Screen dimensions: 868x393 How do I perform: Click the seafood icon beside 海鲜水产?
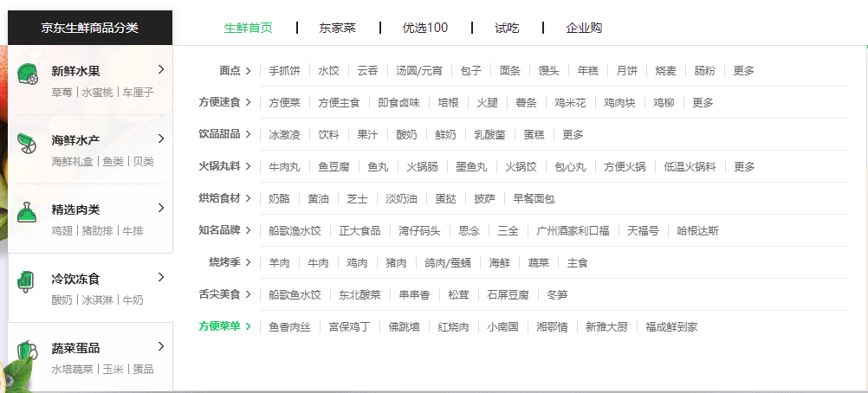click(27, 144)
